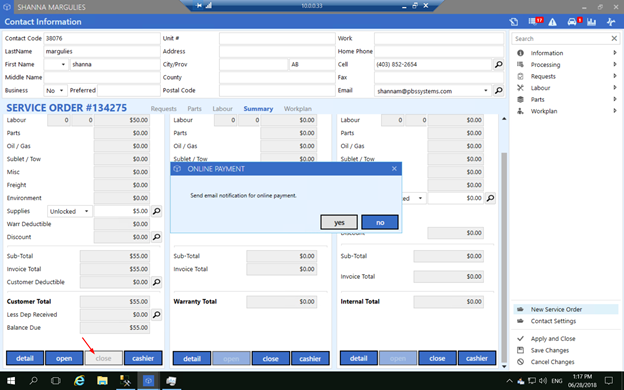Open the chart reports icon in header
624x390 pixels.
591,22
